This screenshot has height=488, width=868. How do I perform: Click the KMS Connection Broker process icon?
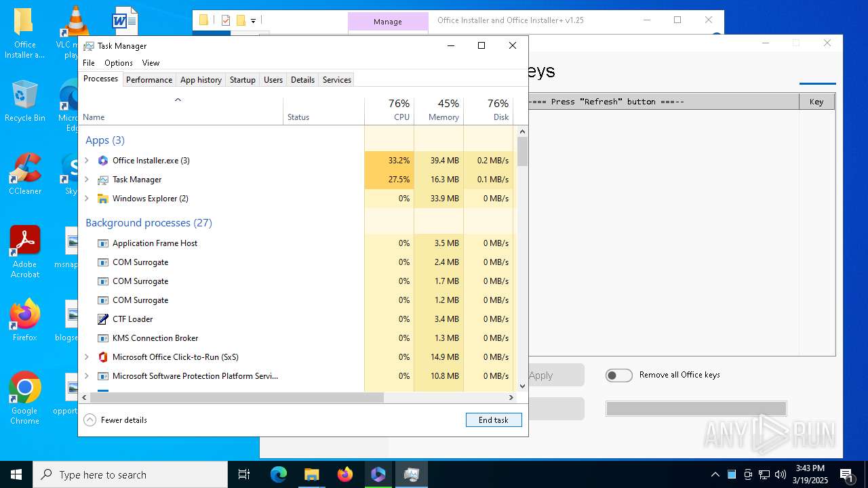103,338
